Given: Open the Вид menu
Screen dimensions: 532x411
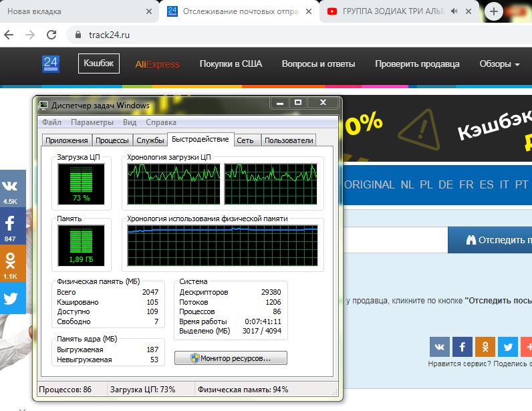Looking at the screenshot, I should click(130, 122).
